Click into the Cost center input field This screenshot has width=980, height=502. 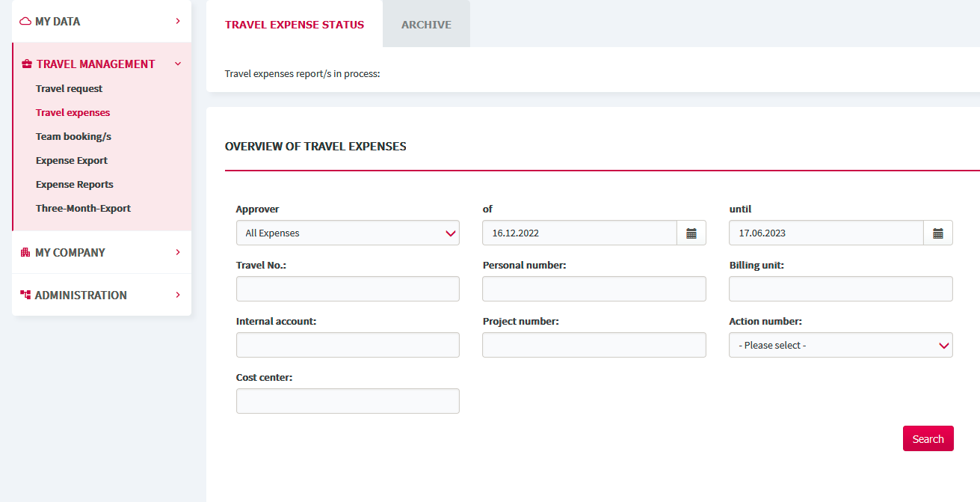click(348, 401)
